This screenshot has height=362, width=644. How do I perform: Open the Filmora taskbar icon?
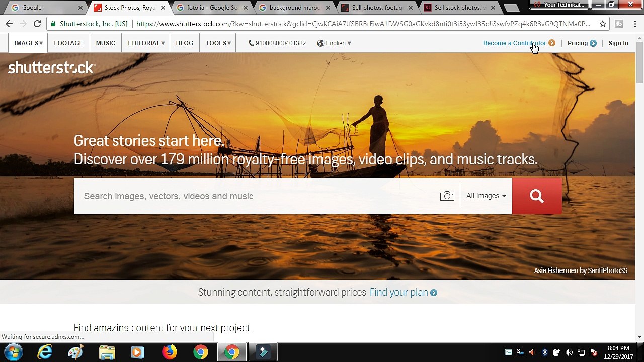[x=263, y=352]
